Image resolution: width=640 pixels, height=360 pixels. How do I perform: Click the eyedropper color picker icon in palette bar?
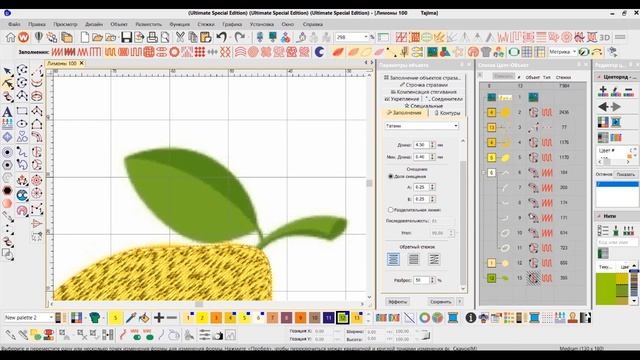point(131,318)
